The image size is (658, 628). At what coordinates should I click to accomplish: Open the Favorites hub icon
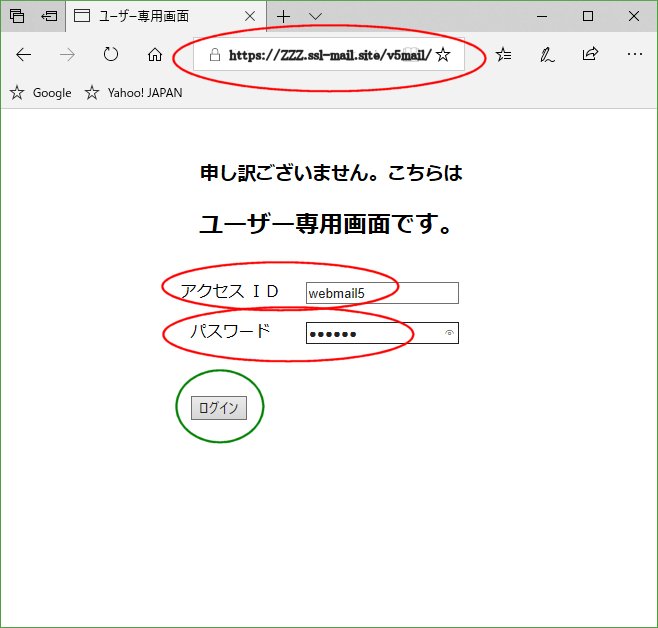pyautogui.click(x=503, y=55)
